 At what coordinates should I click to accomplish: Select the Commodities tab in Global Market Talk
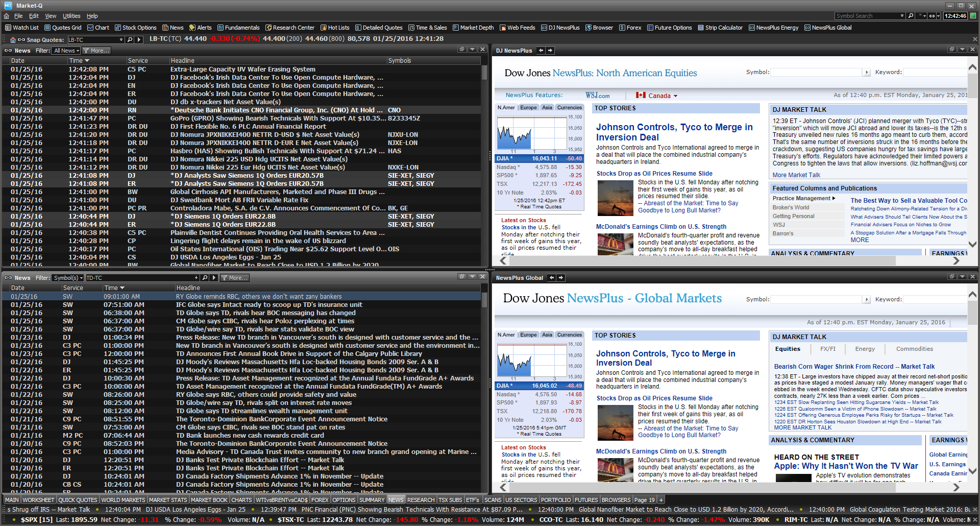[x=915, y=349]
